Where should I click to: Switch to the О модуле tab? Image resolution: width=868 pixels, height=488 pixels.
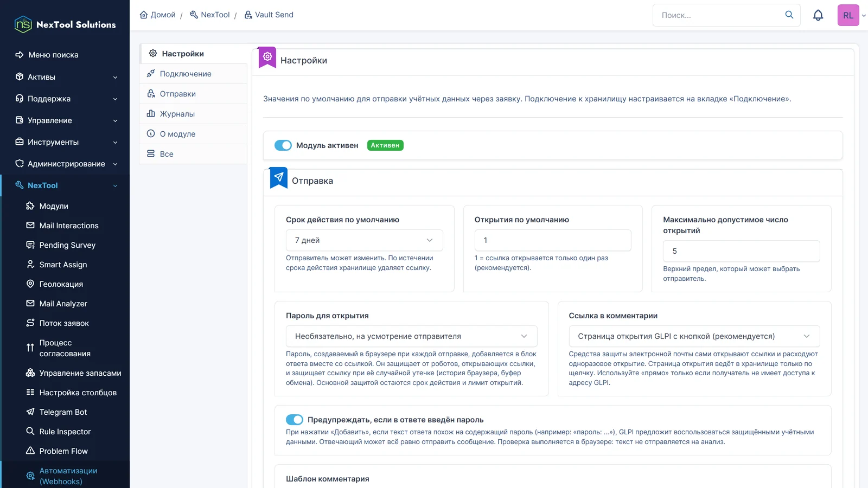(x=193, y=134)
